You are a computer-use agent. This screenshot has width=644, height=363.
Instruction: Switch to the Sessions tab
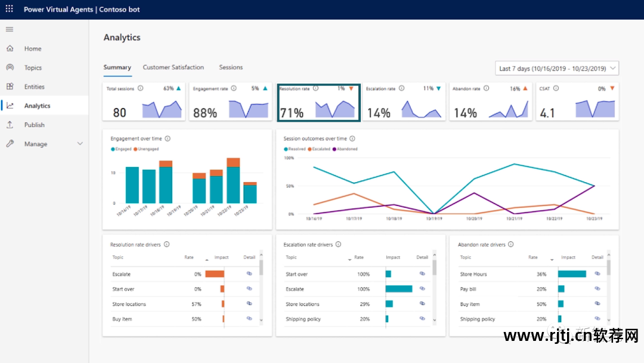(x=231, y=67)
